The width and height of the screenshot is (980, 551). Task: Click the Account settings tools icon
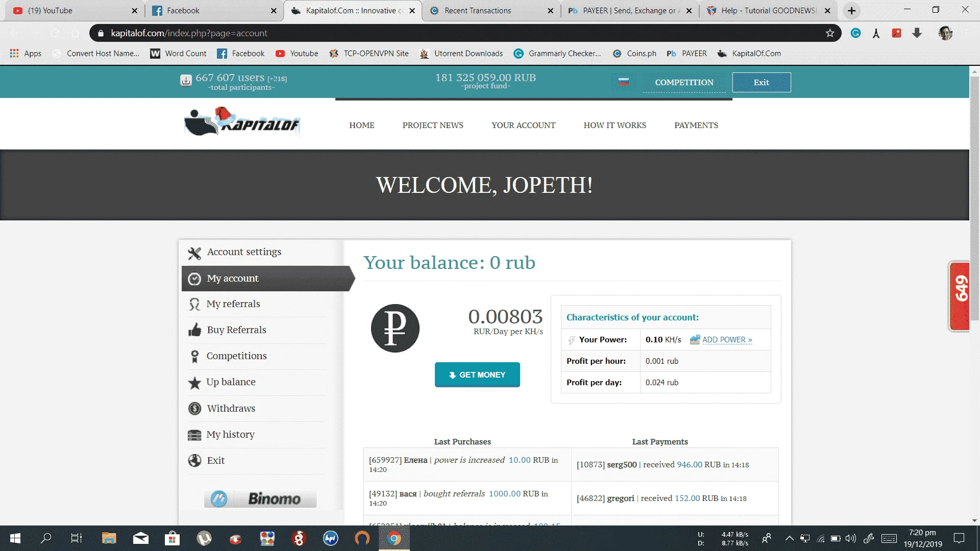(x=194, y=253)
